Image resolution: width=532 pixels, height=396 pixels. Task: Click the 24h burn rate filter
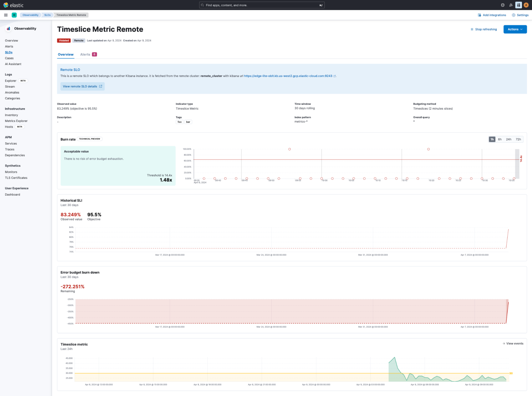509,139
